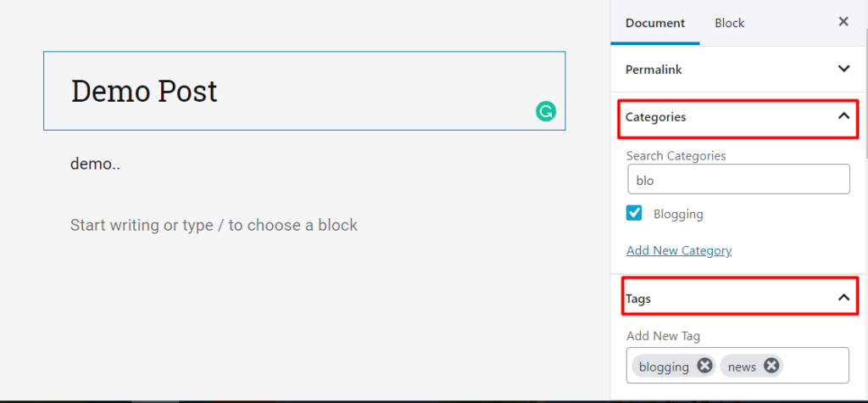Viewport: 868px width, 403px height.
Task: Click the Permalink panel heading
Action: pos(654,70)
